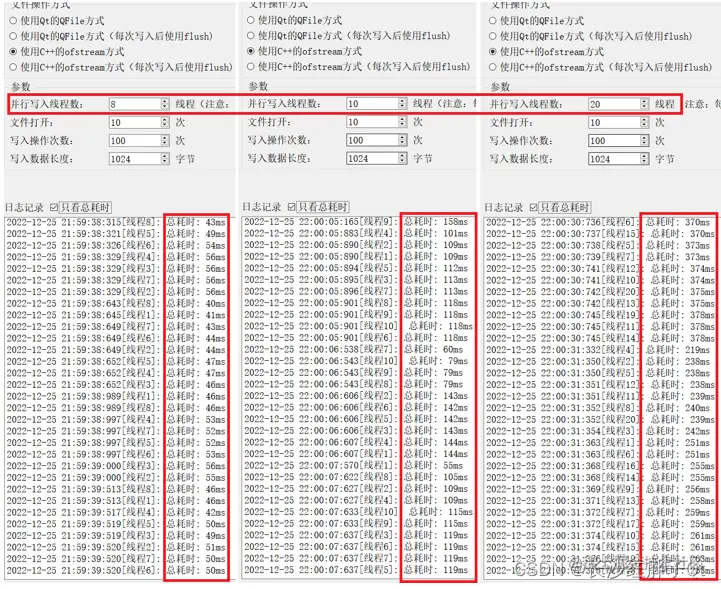Click thread count field showing 20
The image size is (721, 589).
[618, 104]
